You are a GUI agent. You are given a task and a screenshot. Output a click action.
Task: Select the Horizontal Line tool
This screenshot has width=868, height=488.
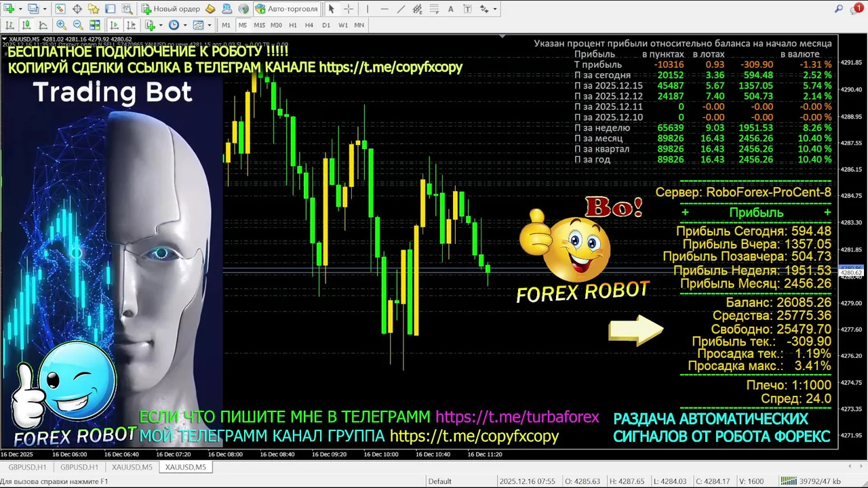(384, 9)
